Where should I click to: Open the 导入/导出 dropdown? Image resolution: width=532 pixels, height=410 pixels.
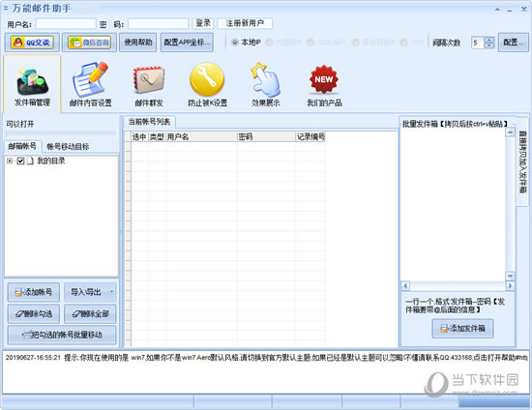[x=90, y=292]
